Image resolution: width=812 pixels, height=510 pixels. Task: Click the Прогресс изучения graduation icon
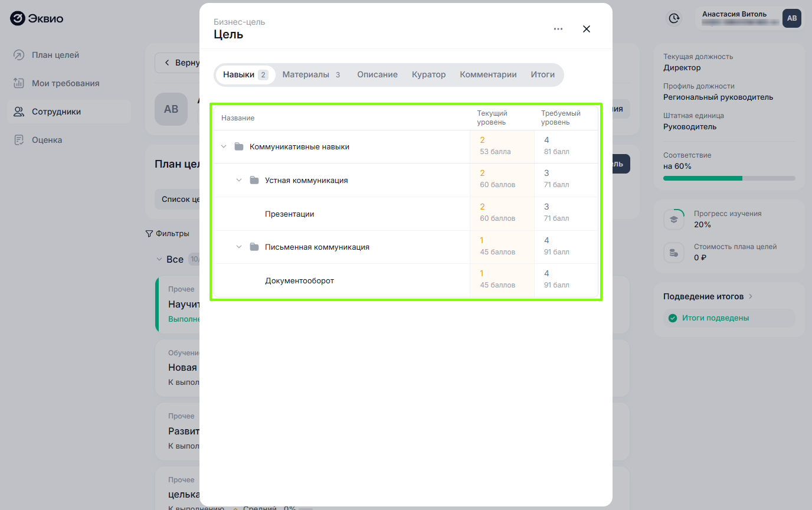(673, 220)
